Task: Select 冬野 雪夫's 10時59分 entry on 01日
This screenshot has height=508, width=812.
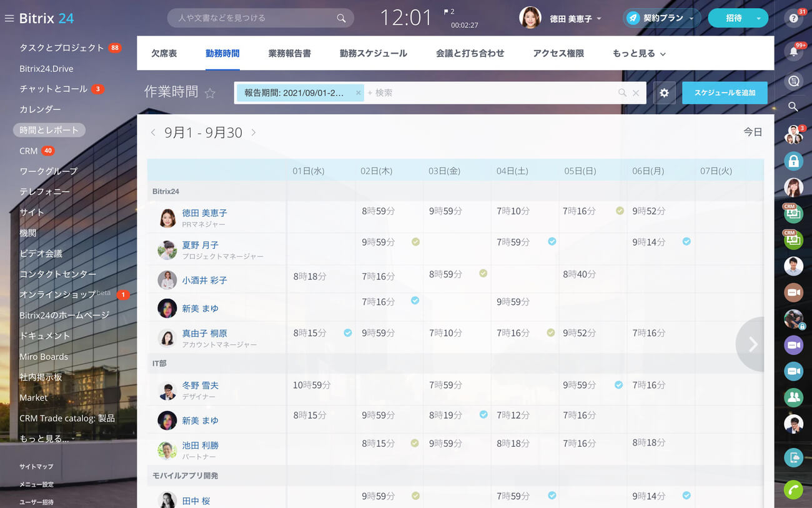Action: (x=312, y=385)
